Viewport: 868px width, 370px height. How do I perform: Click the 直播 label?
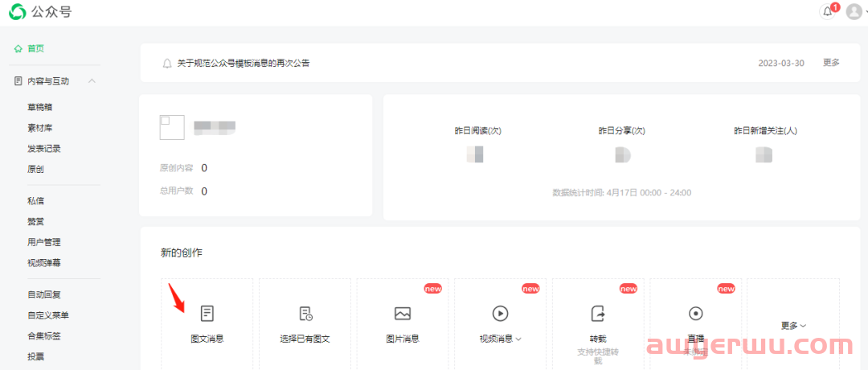click(696, 338)
